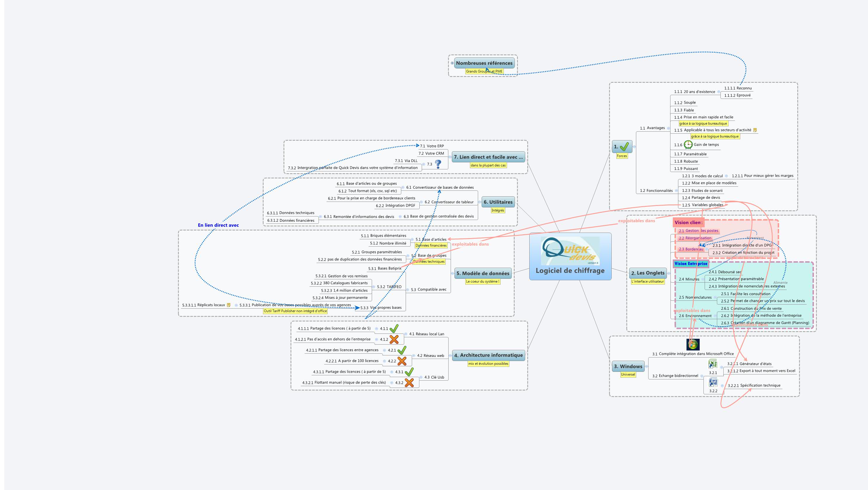
Task: Click the Word icon above 3.2.2
Action: 713,382
